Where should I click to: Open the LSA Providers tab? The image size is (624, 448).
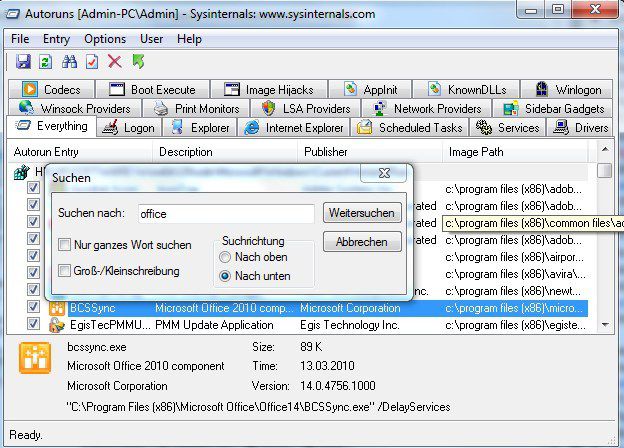tap(306, 108)
